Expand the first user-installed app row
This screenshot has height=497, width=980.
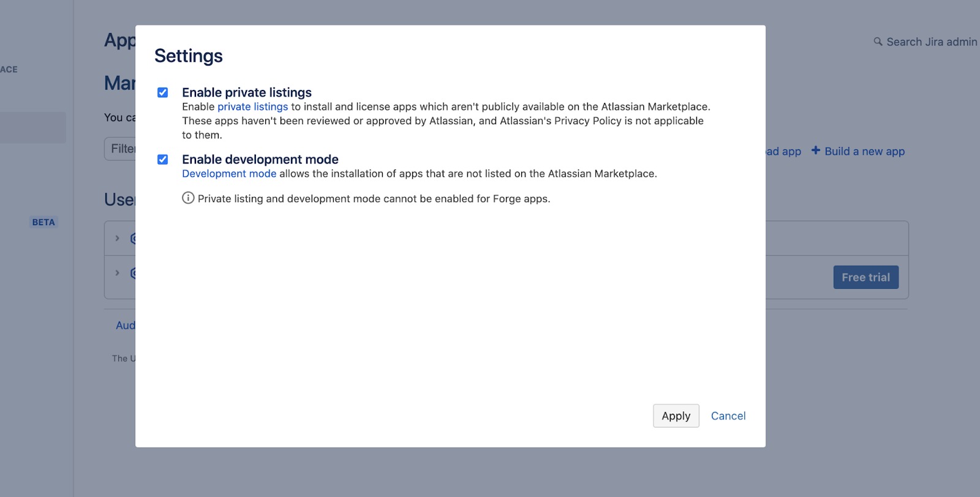coord(117,238)
